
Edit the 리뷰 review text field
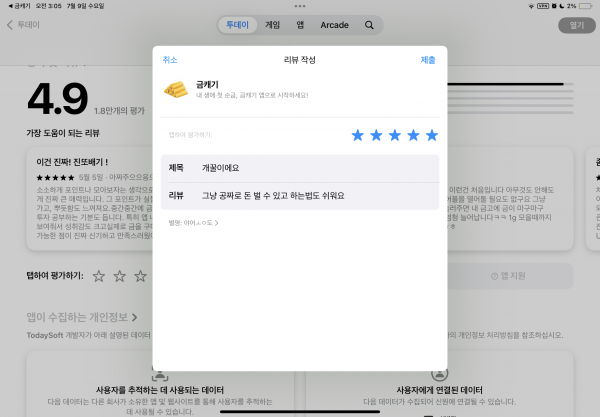point(300,196)
